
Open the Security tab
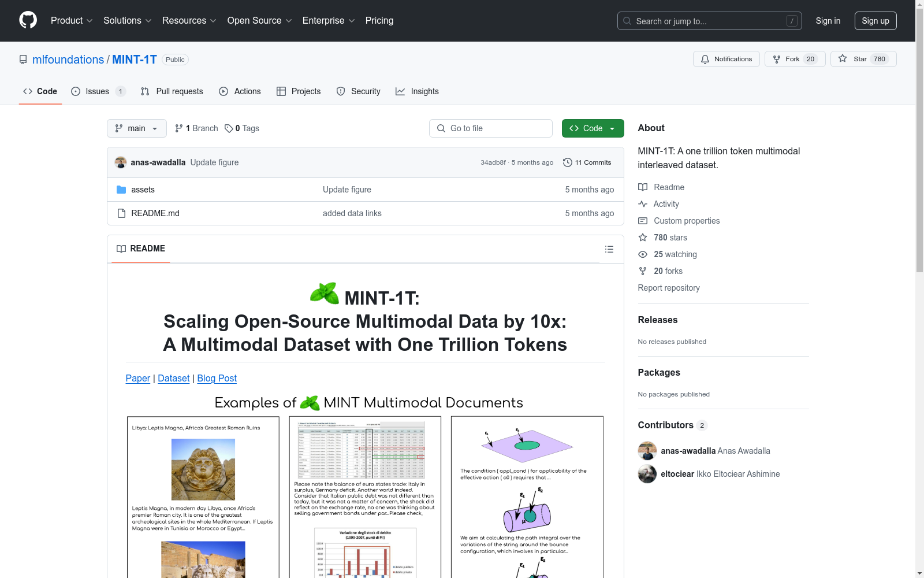(x=359, y=91)
